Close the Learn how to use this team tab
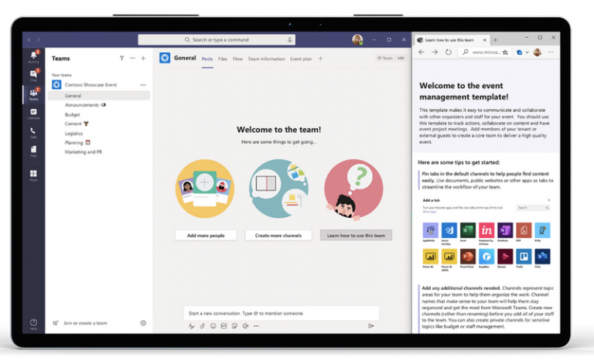The width and height of the screenshot is (594, 364). click(484, 39)
